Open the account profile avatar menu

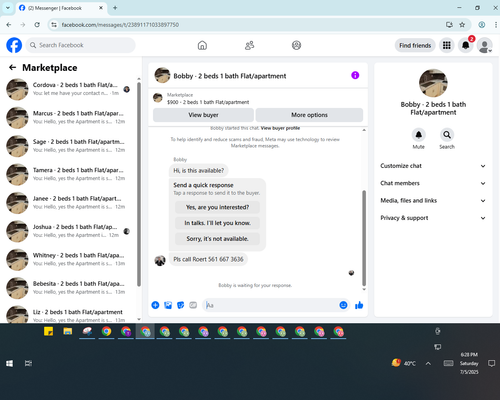pyautogui.click(x=484, y=45)
